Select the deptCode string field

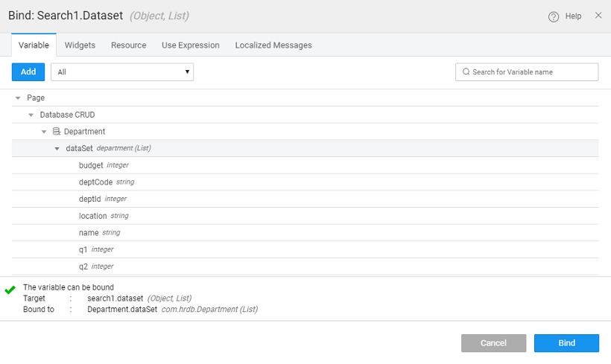click(94, 182)
